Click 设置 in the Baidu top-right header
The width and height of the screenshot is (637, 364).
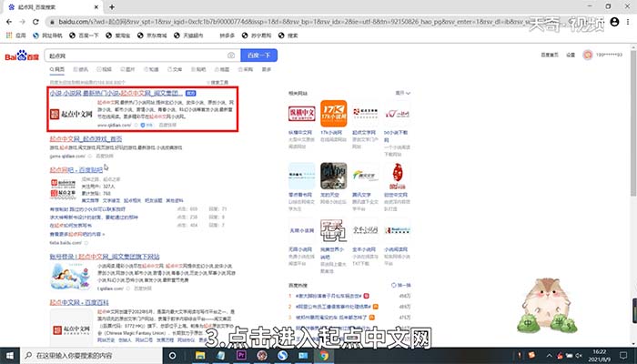tap(570, 56)
